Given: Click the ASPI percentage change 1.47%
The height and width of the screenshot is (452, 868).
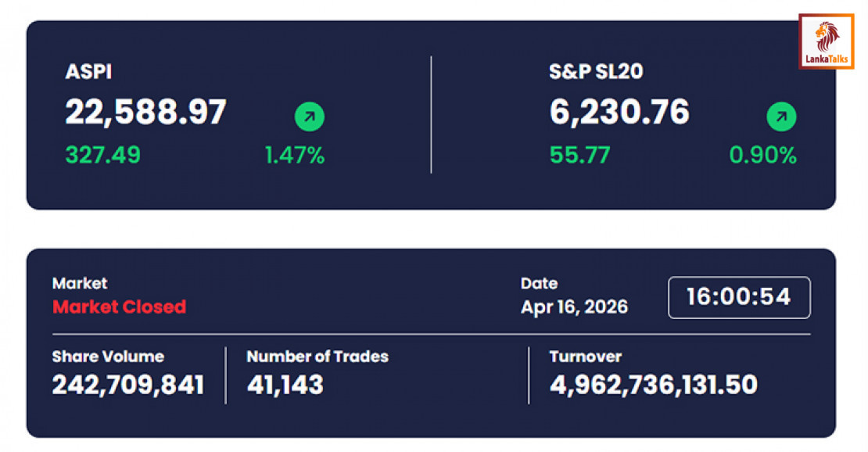Looking at the screenshot, I should coord(294,155).
